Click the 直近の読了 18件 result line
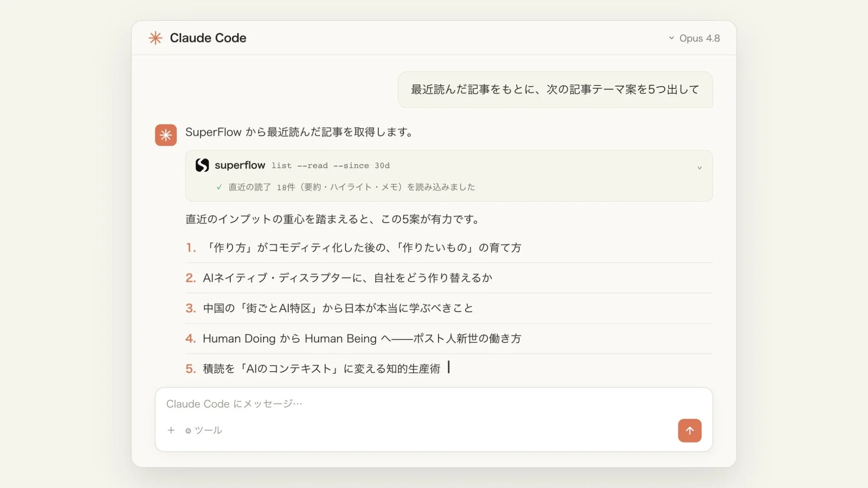Viewport: 868px width, 488px height. (352, 187)
